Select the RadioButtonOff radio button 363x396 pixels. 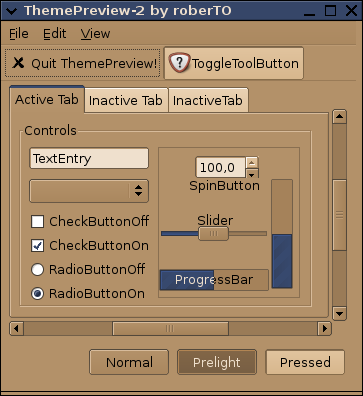pos(37,269)
